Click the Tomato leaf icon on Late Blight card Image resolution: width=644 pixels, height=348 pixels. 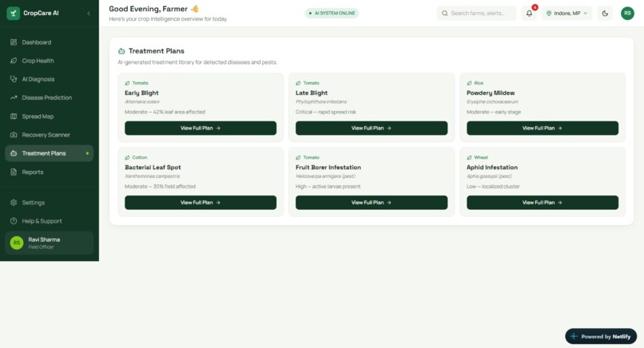(298, 83)
